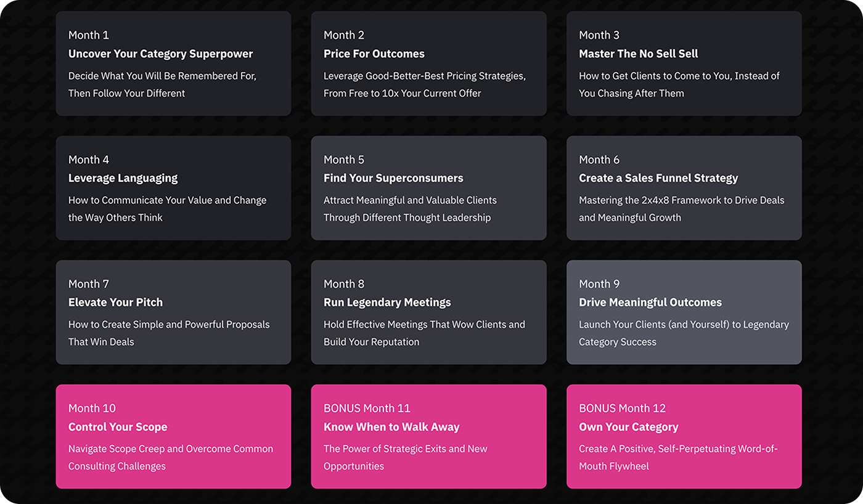Click the BONUS Month 11 label
This screenshot has height=504, width=863.
[367, 408]
